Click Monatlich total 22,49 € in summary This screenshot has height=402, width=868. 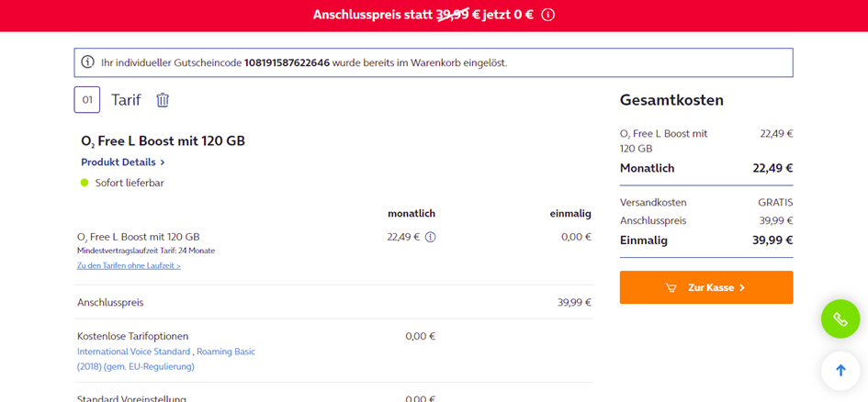[772, 168]
